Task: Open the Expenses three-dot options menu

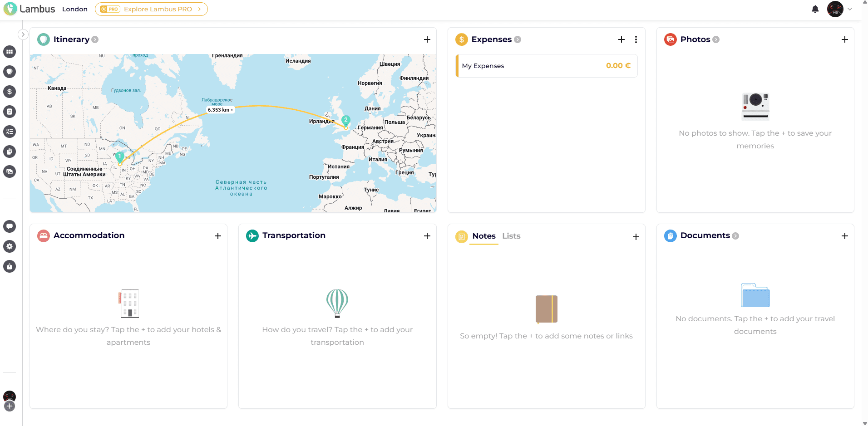Action: (x=636, y=39)
